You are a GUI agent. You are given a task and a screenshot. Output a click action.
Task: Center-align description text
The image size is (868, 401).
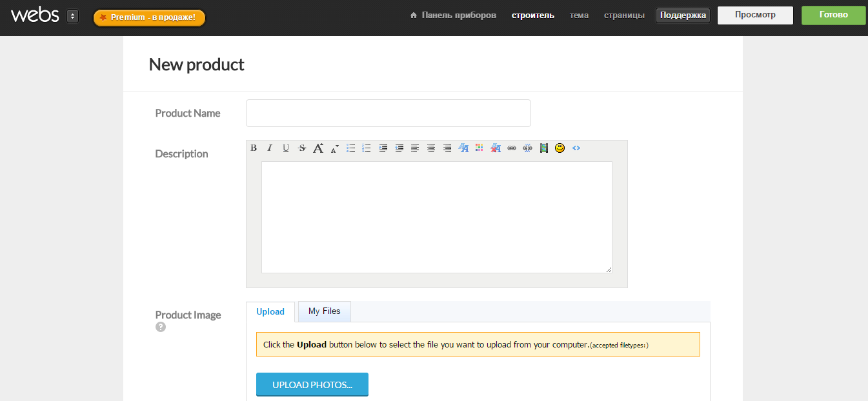(431, 148)
